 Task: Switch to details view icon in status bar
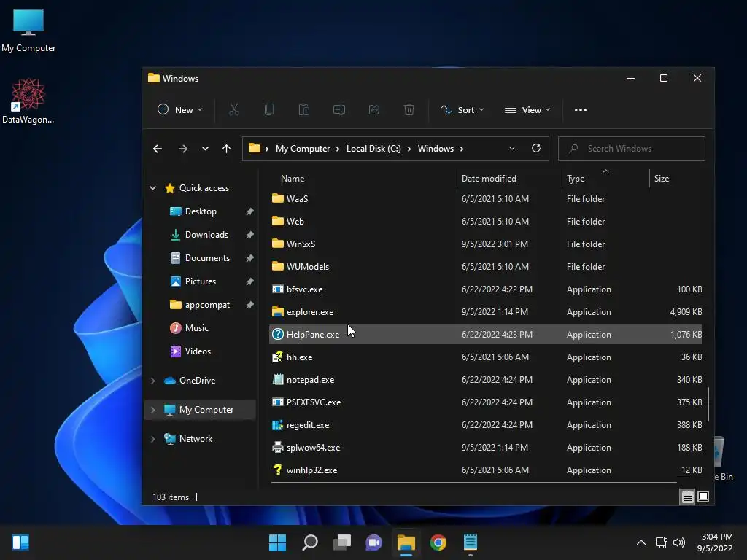687,497
